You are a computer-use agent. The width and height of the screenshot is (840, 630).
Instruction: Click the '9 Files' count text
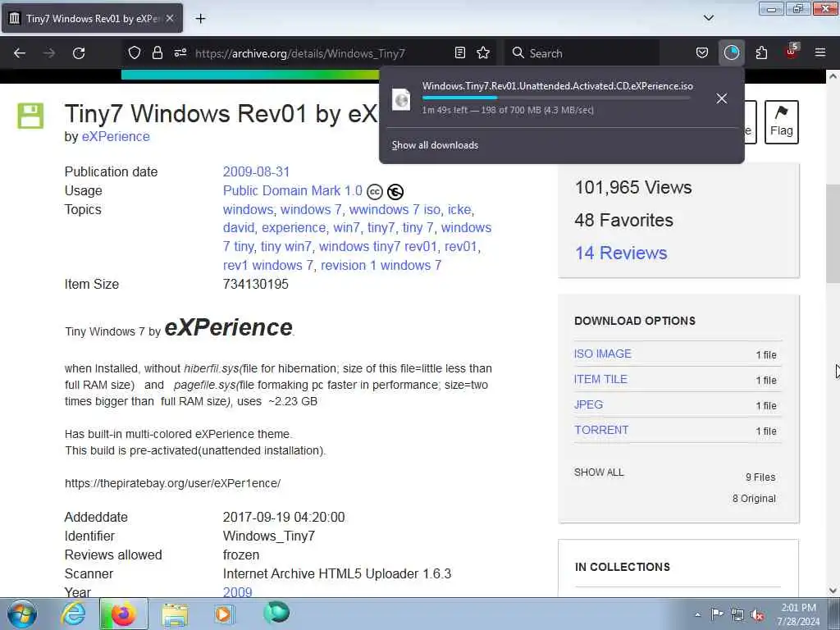[x=760, y=477]
